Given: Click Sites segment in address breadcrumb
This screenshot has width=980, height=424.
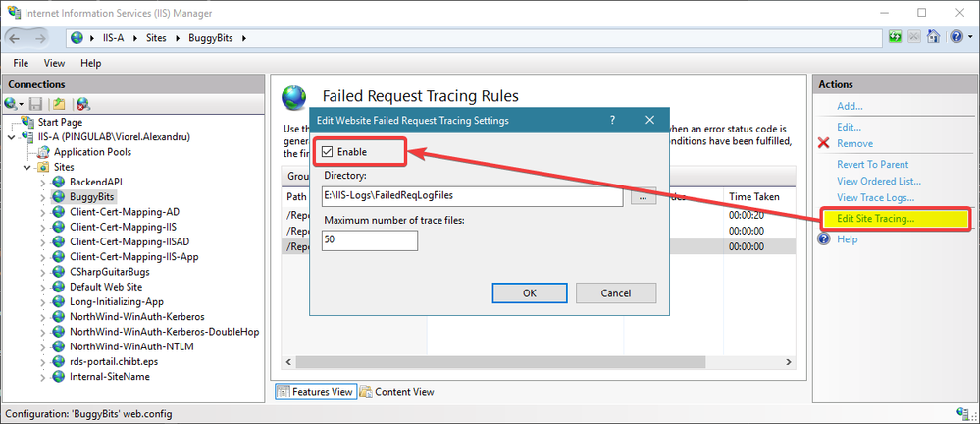Looking at the screenshot, I should tap(156, 38).
